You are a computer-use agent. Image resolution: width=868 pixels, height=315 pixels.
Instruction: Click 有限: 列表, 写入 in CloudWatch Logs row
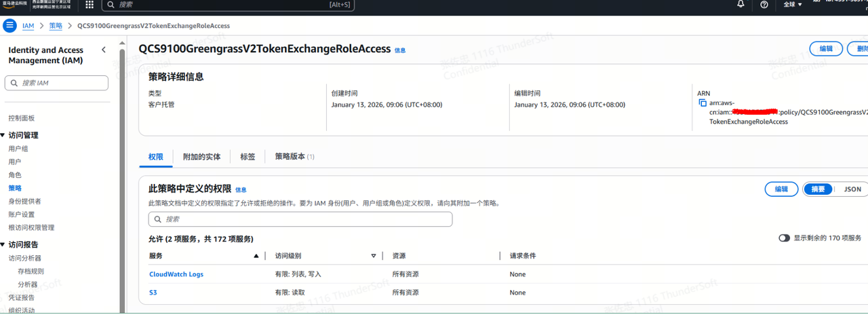[298, 274]
